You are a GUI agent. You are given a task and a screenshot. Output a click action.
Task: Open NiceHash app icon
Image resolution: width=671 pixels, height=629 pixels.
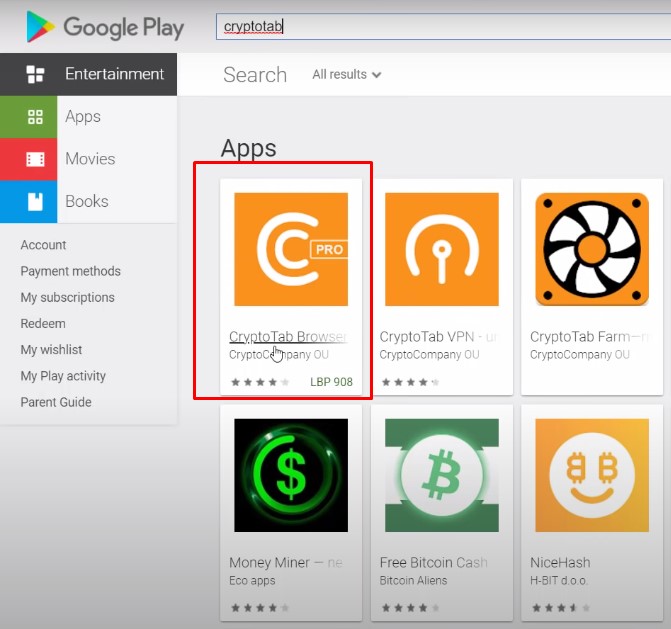592,475
